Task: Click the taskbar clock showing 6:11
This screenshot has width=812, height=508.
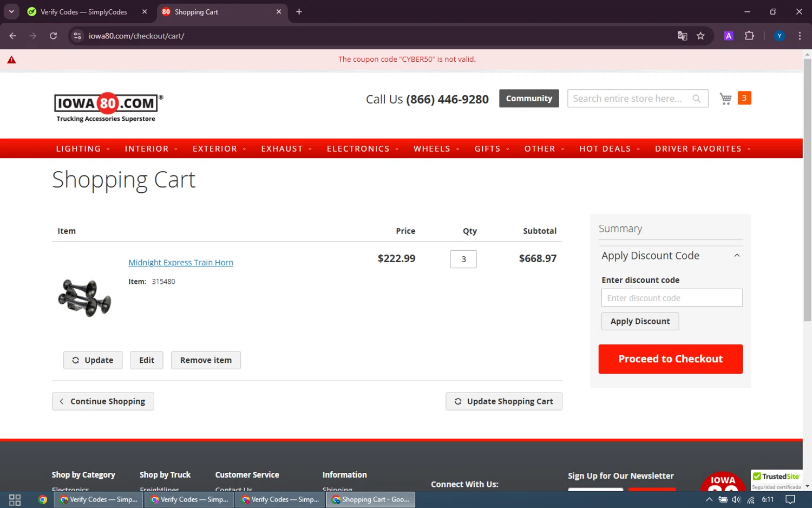Action: (768, 499)
